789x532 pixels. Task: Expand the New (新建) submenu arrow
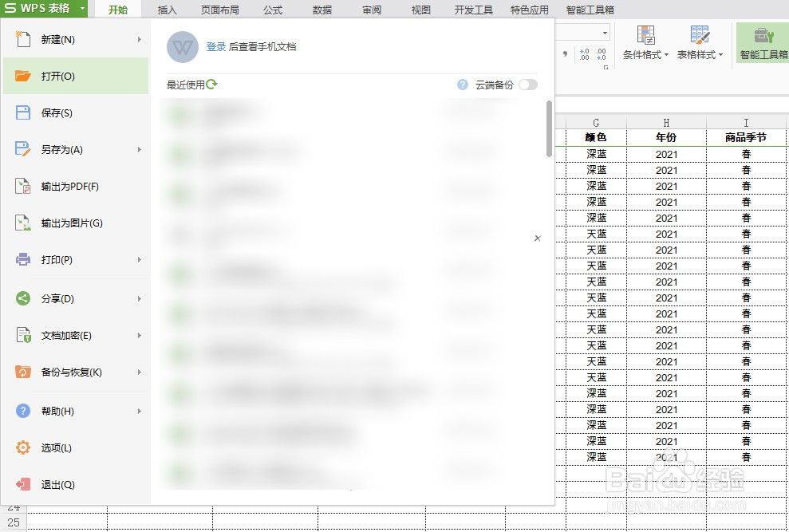140,39
